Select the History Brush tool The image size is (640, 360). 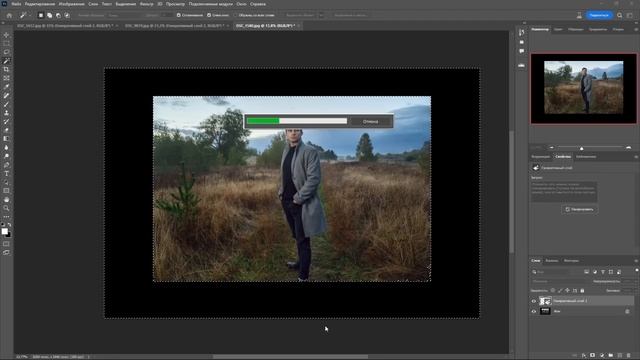tap(6, 122)
